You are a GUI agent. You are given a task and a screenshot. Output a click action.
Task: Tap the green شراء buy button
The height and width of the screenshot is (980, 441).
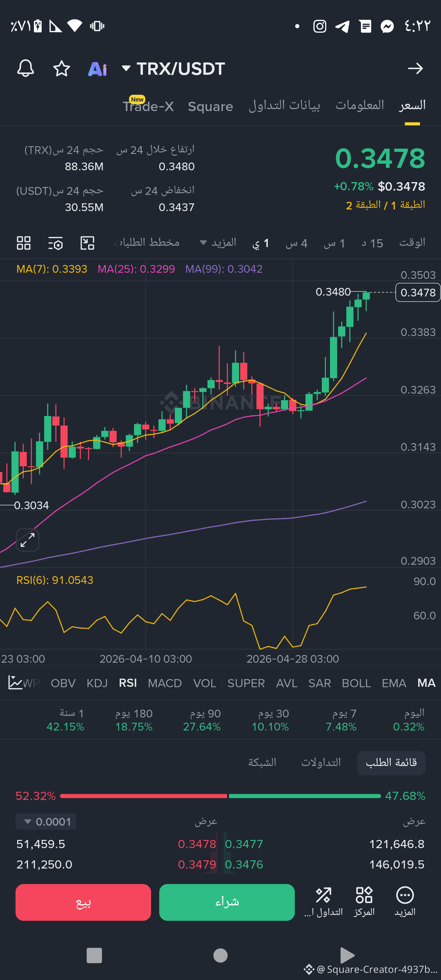click(227, 902)
